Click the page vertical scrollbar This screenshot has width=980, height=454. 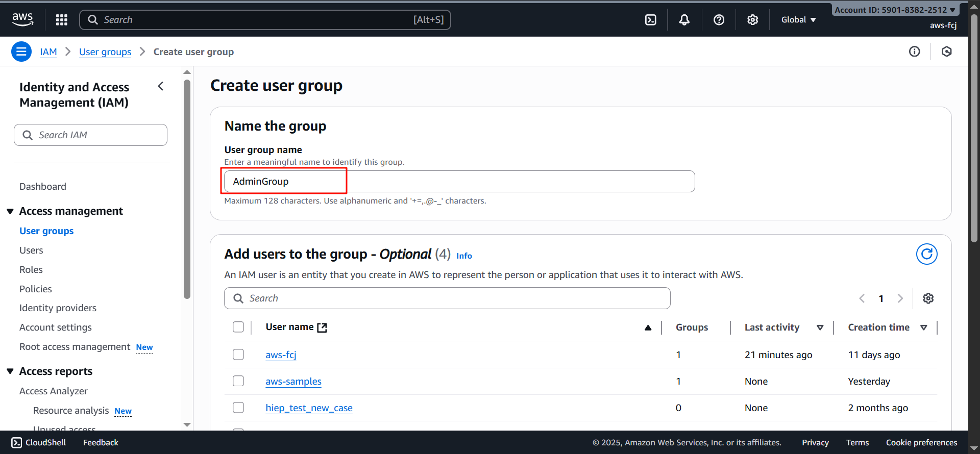tap(974, 128)
